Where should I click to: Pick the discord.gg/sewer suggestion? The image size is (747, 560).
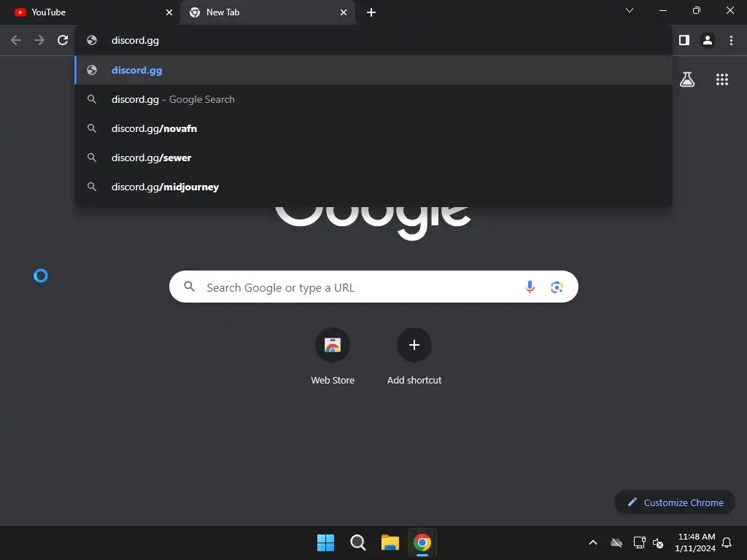pyautogui.click(x=373, y=157)
